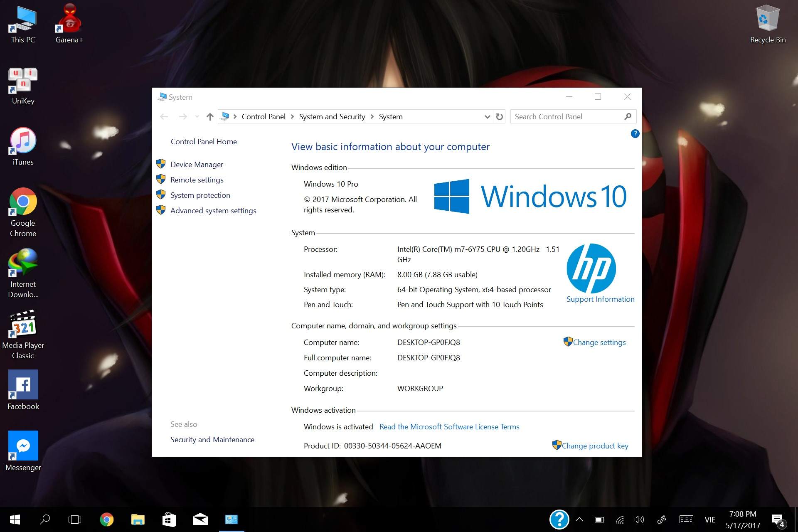This screenshot has height=532, width=798.
Task: Open Chrome from the taskbar
Action: pos(107,520)
